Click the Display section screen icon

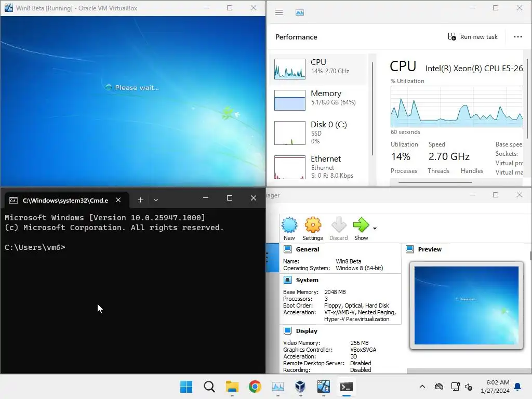287,331
